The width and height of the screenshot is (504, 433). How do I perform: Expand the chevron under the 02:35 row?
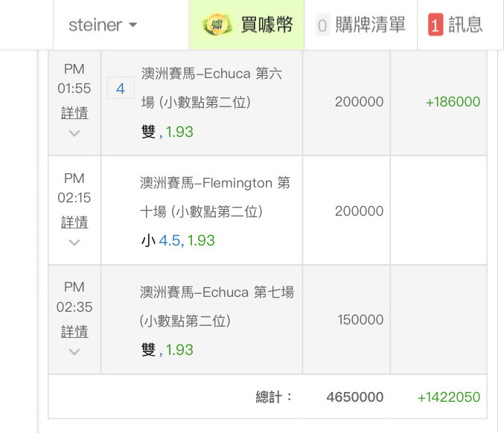tap(74, 352)
